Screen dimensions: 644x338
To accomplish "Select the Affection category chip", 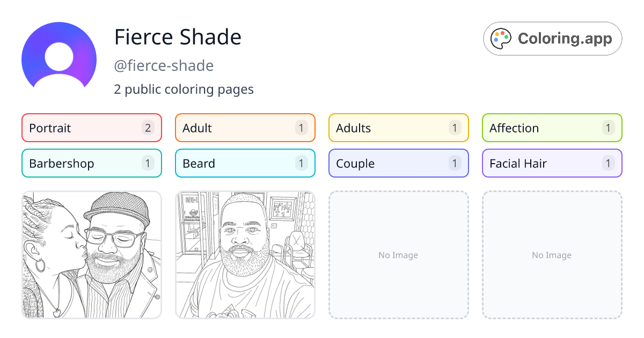I will (552, 128).
